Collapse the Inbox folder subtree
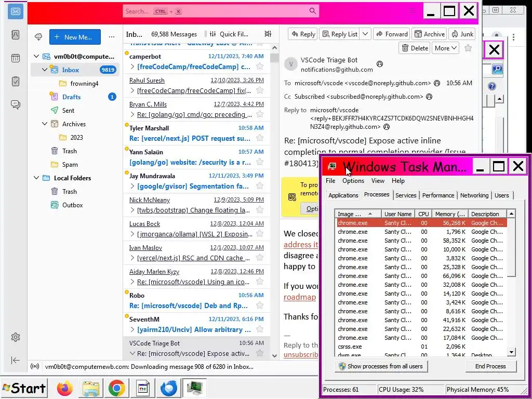 click(45, 70)
